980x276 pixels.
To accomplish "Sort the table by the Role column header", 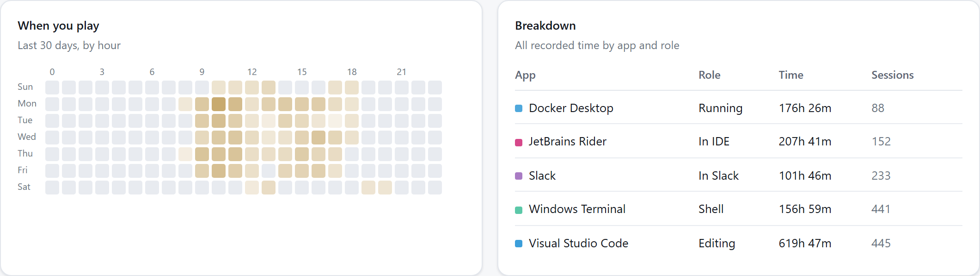I will tap(709, 75).
